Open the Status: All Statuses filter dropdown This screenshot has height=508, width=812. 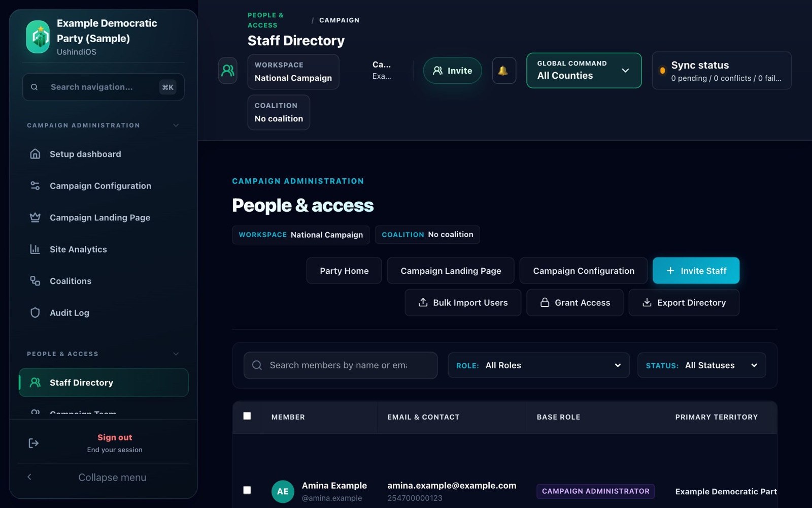click(x=701, y=365)
